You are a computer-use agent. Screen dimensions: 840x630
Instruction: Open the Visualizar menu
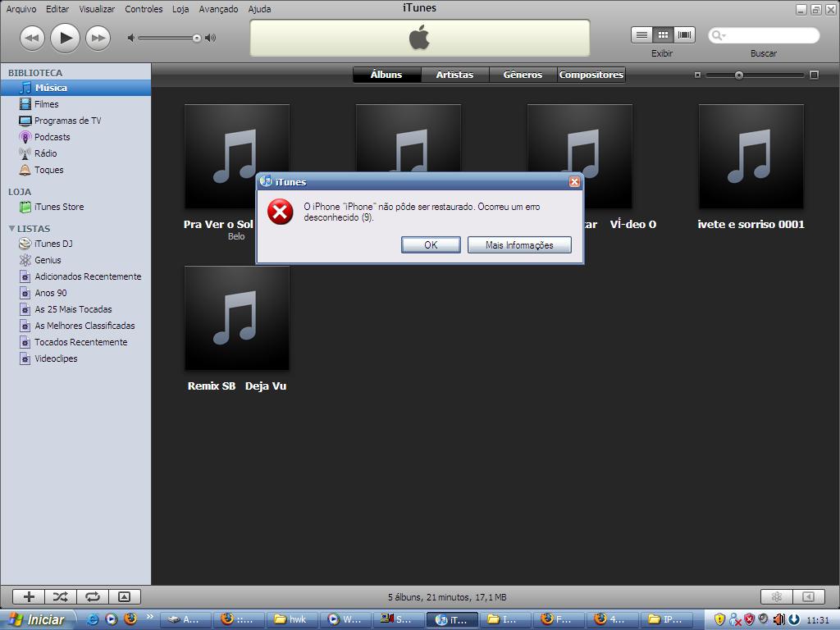point(97,9)
